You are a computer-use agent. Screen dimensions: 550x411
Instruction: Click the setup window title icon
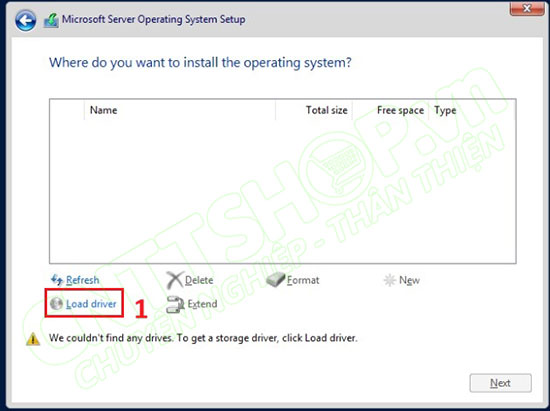[x=51, y=20]
